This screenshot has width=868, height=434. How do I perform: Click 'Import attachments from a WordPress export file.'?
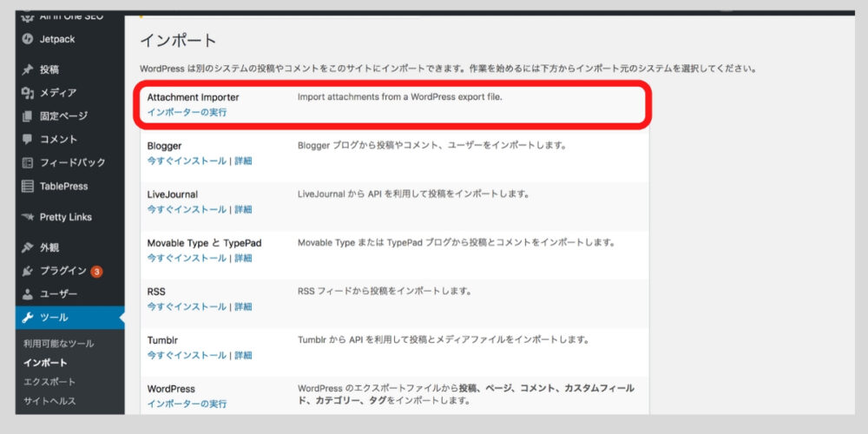coord(399,97)
